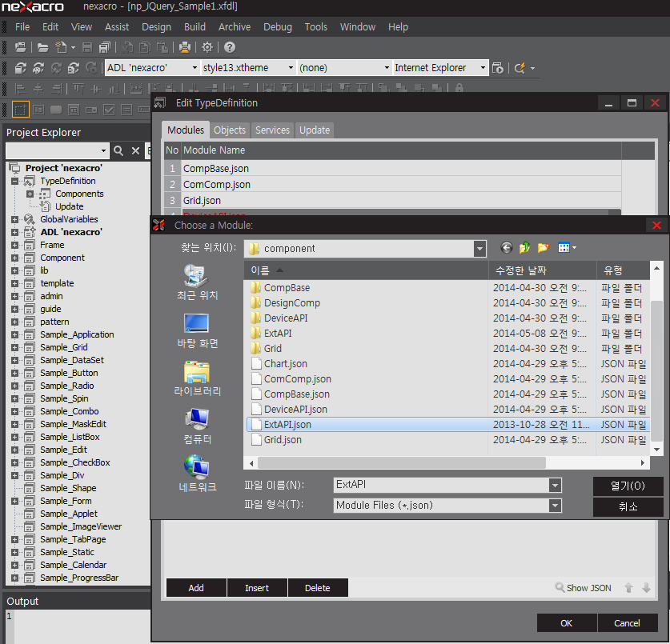Select the Chart.json file
The image size is (670, 644).
click(286, 364)
